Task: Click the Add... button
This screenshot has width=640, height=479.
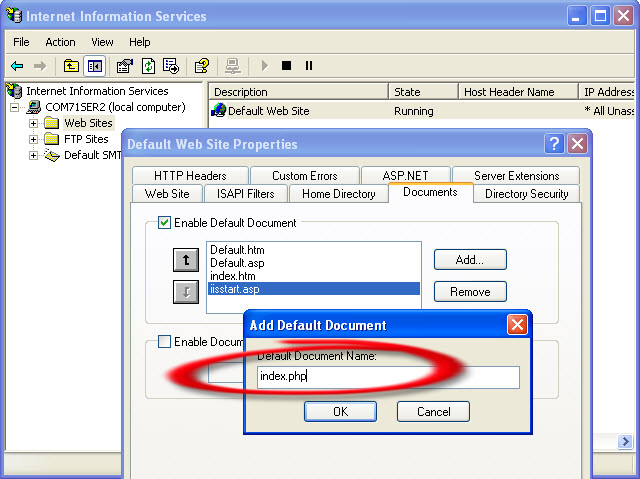Action: [470, 259]
